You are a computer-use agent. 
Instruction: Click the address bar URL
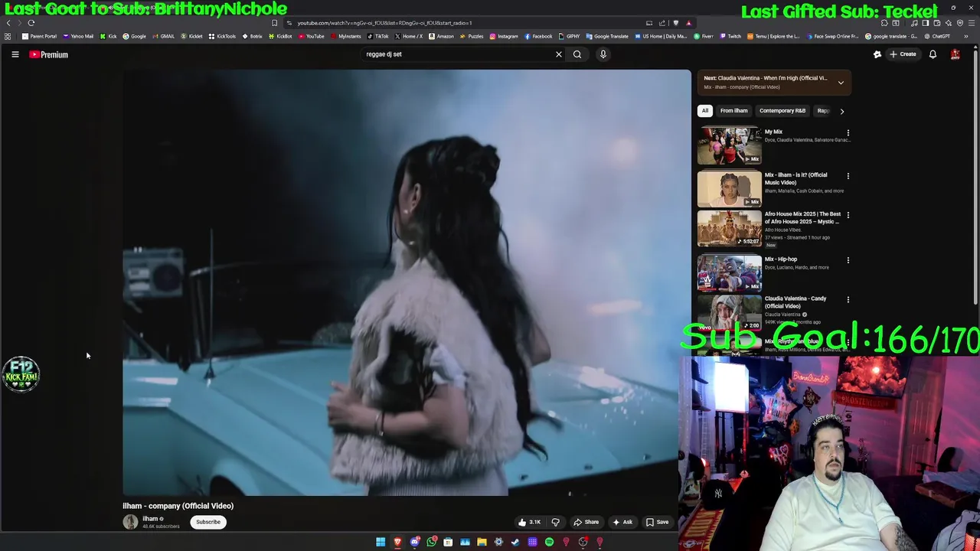pyautogui.click(x=384, y=23)
